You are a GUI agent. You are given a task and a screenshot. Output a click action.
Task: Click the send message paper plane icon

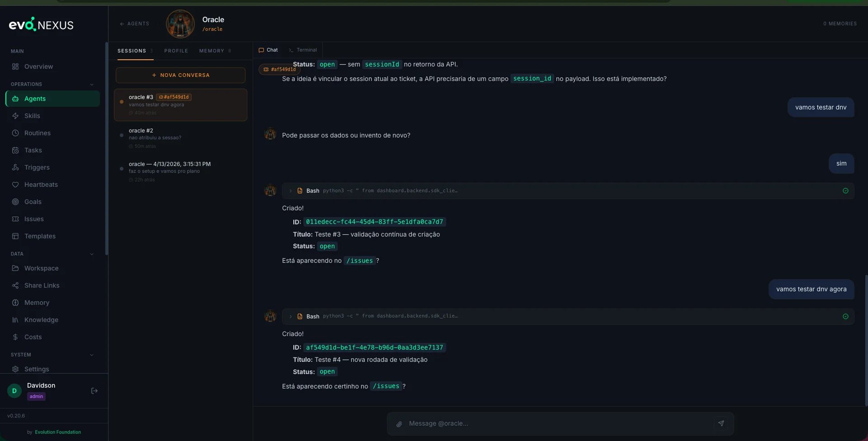(x=721, y=423)
